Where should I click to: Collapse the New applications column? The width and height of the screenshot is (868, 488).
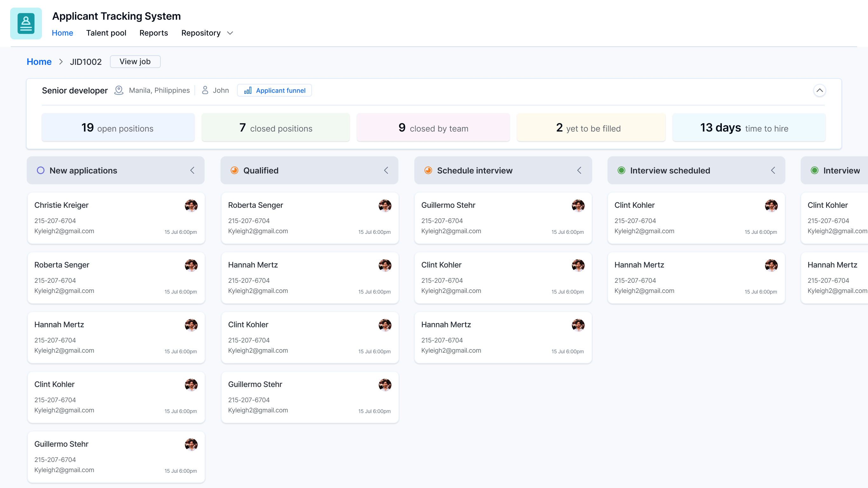click(193, 171)
